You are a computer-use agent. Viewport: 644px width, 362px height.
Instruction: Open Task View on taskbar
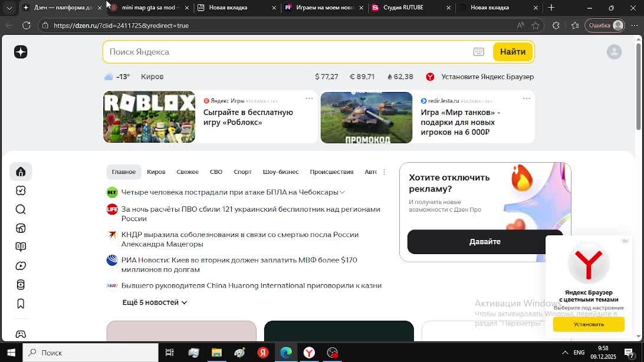pyautogui.click(x=169, y=353)
